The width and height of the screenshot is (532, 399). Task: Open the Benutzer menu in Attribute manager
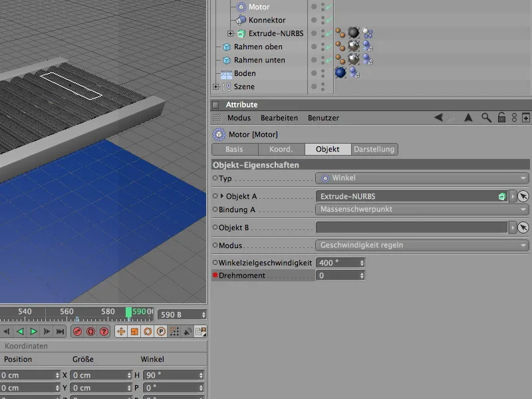point(323,118)
